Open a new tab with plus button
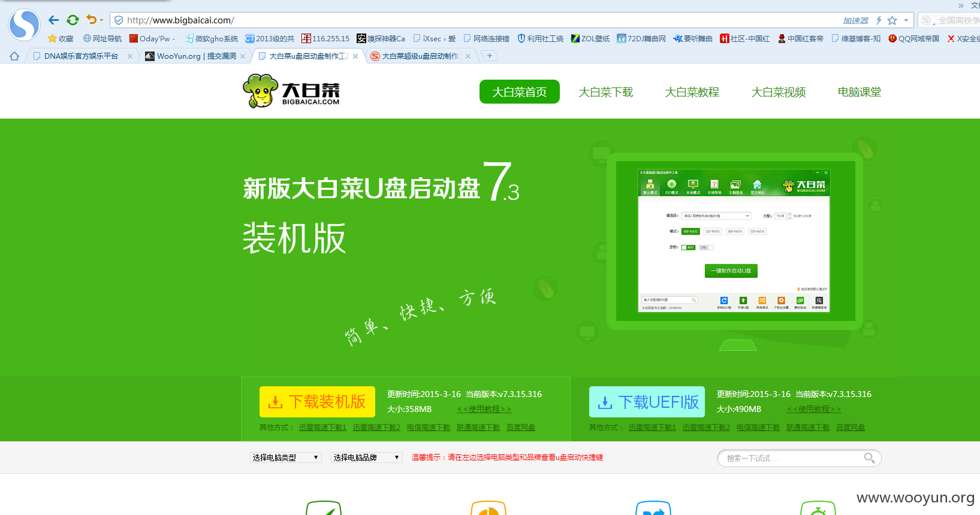Image resolution: width=980 pixels, height=515 pixels. 490,56
